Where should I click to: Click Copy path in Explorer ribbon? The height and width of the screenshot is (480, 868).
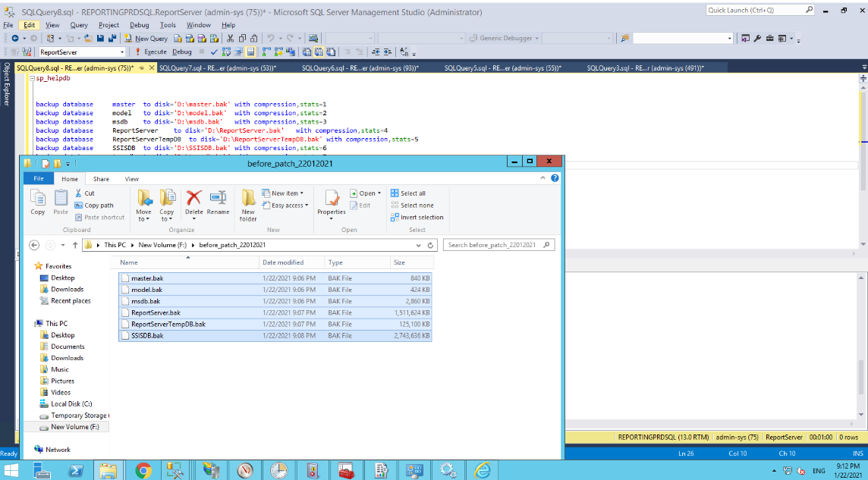tap(93, 205)
